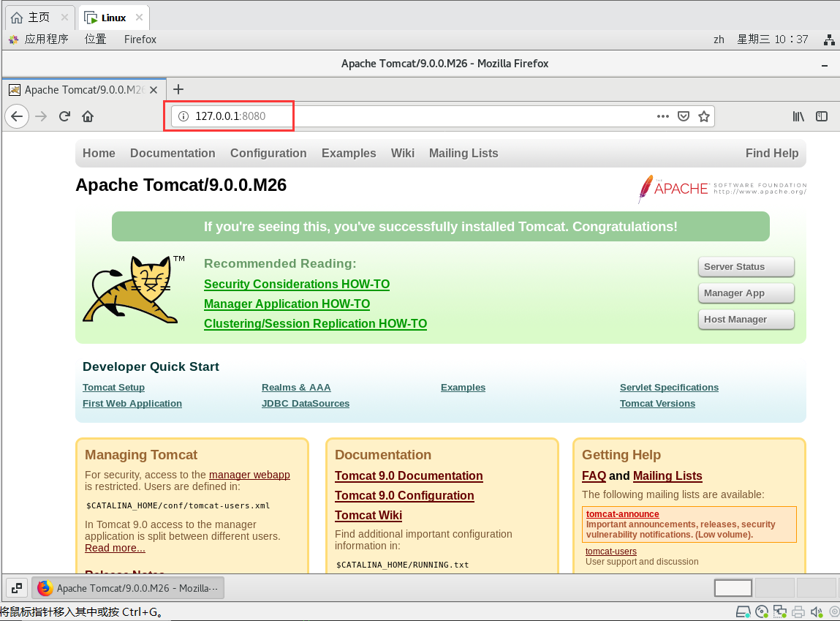This screenshot has width=840, height=621.
Task: Open Mailing Lists in navigation bar
Action: pyautogui.click(x=463, y=154)
